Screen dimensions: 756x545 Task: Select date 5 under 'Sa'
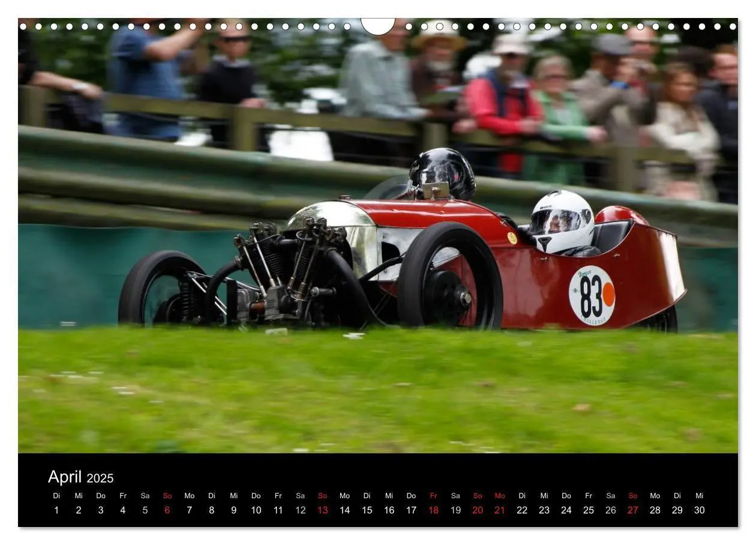coord(145,510)
